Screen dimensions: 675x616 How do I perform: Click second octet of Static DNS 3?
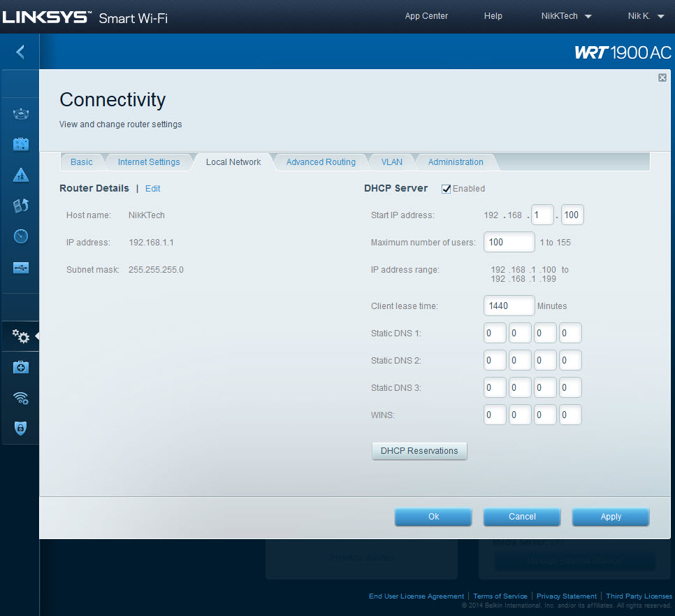coord(520,387)
